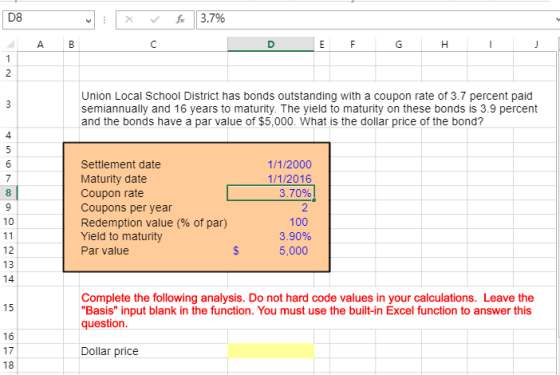Click the 'Settlement date' label
The image size is (560, 375).
click(x=121, y=164)
